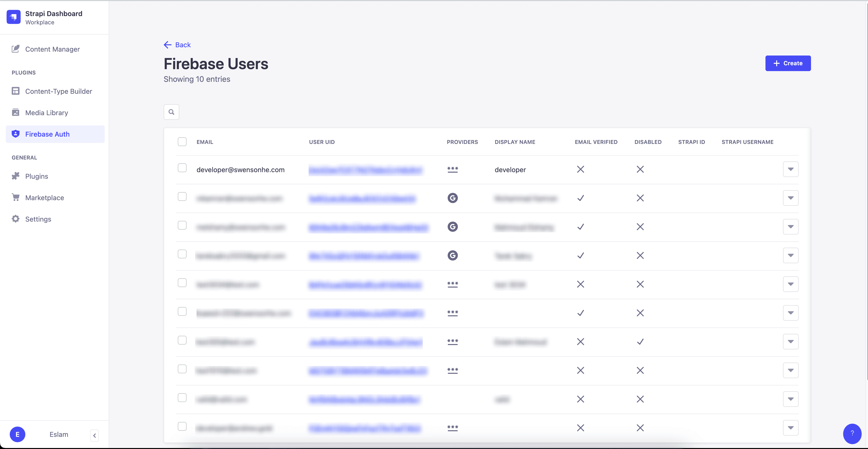Click the Settings gear icon
The image size is (868, 449).
[x=16, y=219]
